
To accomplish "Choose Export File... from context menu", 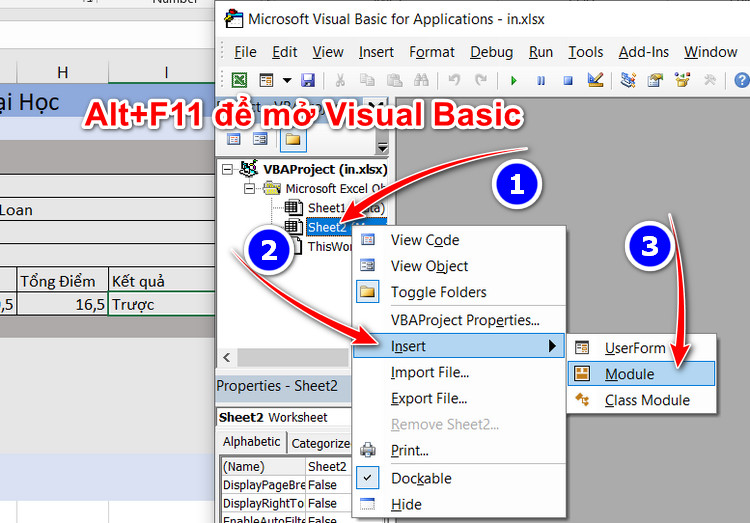I will [x=459, y=398].
